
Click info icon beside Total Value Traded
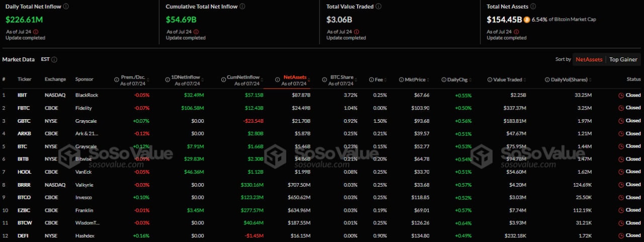(378, 7)
